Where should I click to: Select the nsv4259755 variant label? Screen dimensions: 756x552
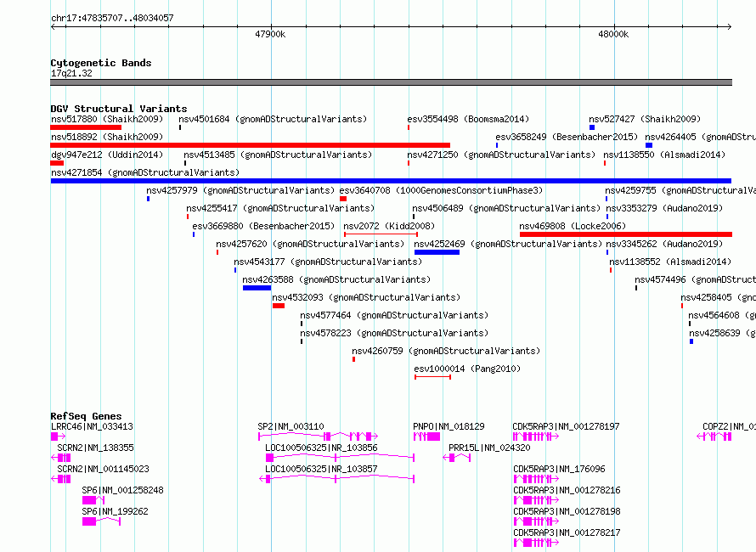pos(680,190)
